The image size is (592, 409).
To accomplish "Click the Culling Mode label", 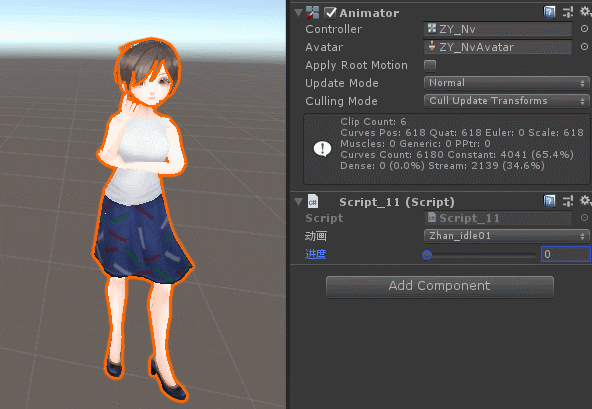I will [x=341, y=101].
